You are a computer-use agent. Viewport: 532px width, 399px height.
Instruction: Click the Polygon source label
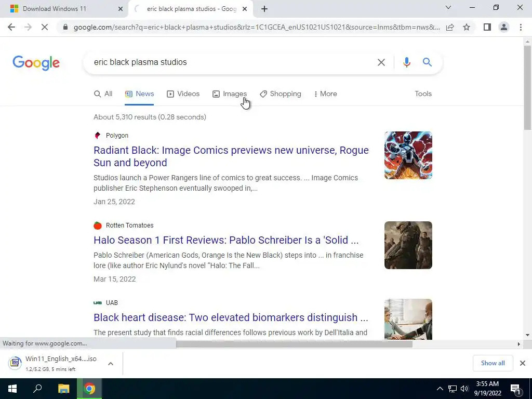tap(117, 136)
